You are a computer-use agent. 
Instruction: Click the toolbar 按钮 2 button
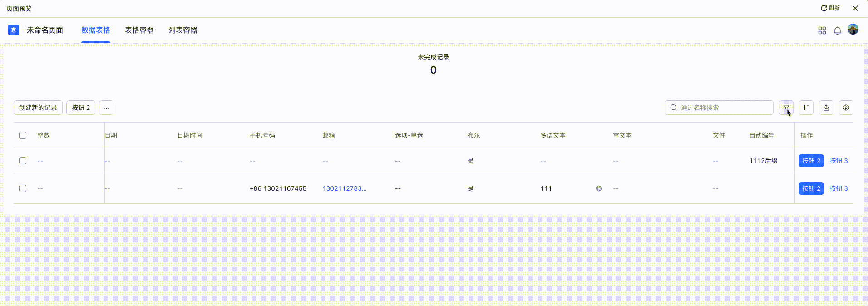(81, 108)
